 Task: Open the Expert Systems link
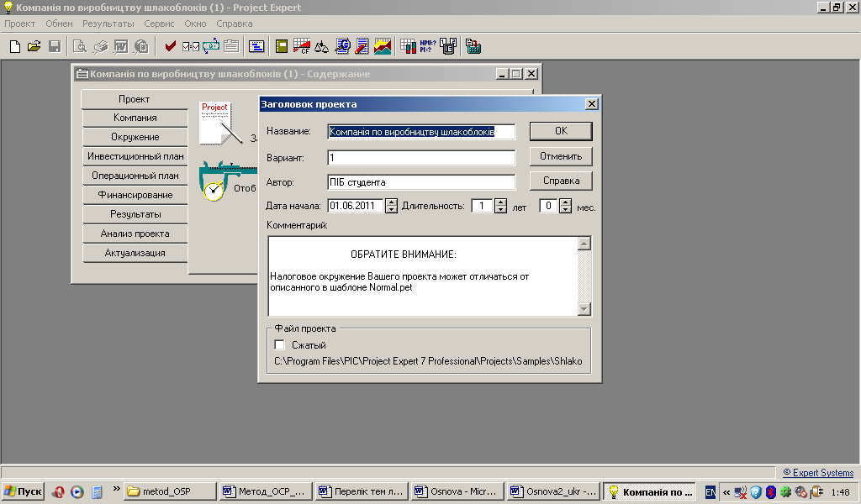818,473
